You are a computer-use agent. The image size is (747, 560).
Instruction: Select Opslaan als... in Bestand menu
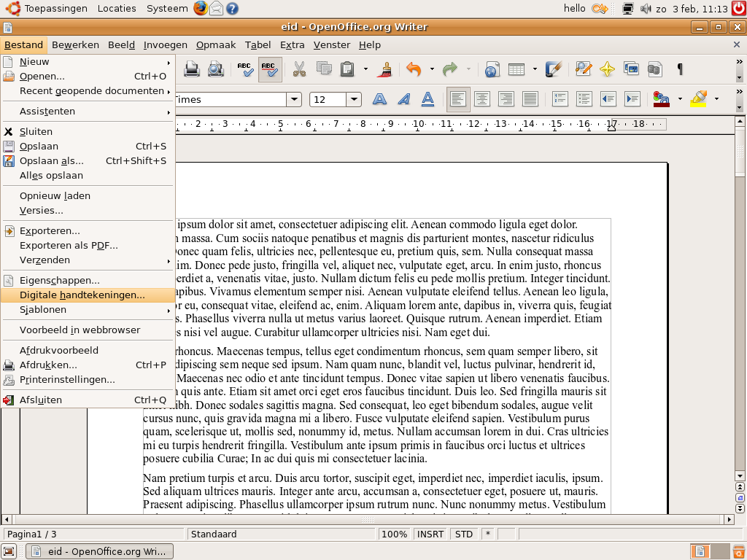[x=88, y=161]
